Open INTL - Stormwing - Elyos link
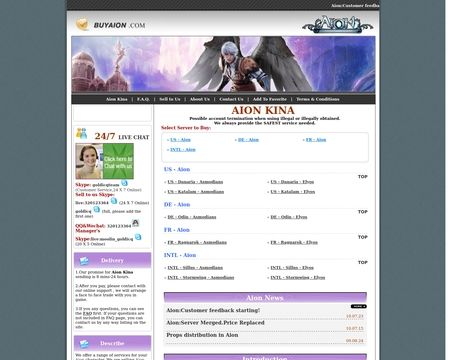Image resolution: width=450 pixels, height=360 pixels. click(298, 278)
